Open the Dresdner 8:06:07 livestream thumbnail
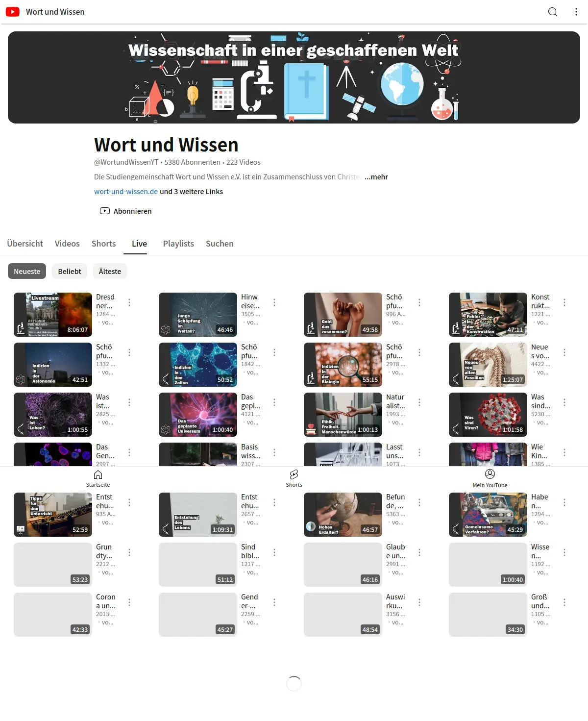The width and height of the screenshot is (588, 721). [x=53, y=315]
